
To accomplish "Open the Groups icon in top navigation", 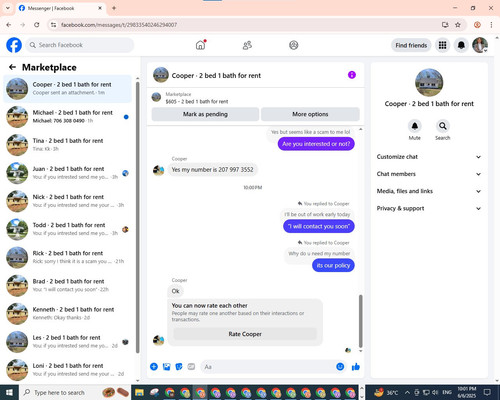I will tap(294, 45).
